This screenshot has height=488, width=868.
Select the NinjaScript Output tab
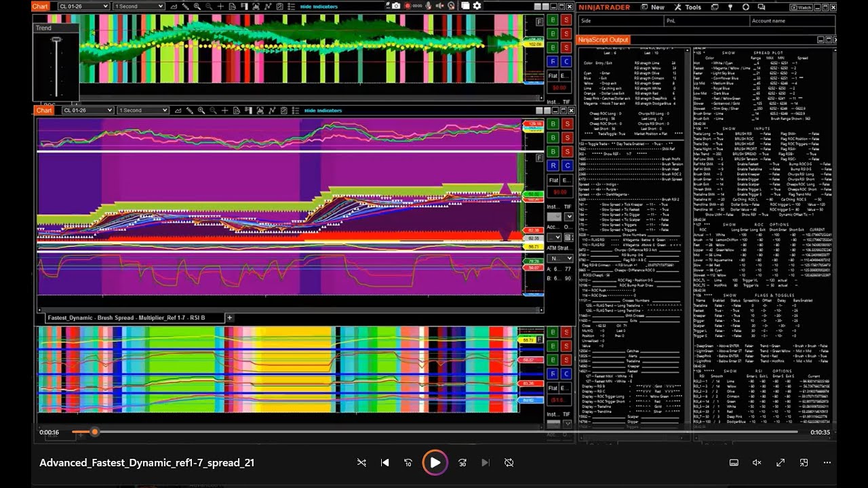[x=603, y=40]
